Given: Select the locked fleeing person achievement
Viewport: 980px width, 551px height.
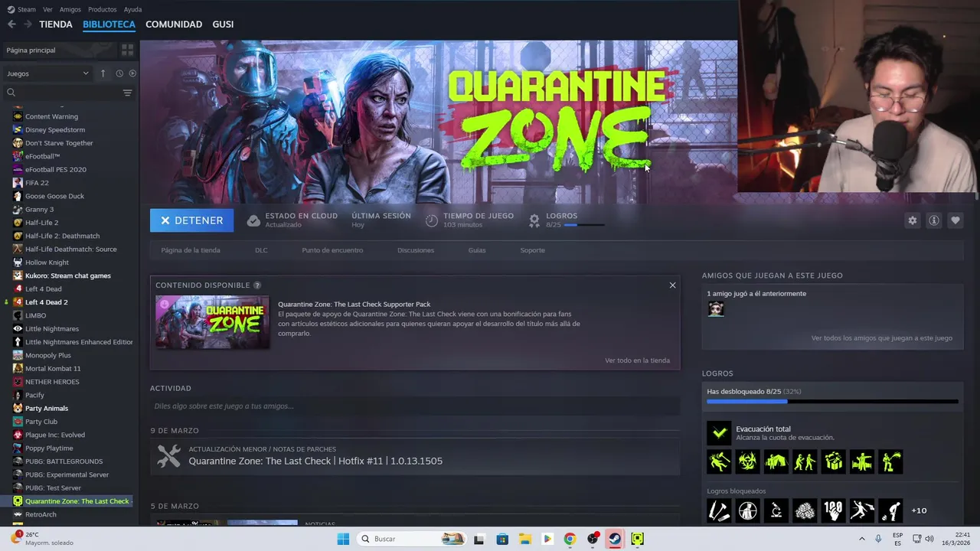Looking at the screenshot, I should 861,510.
